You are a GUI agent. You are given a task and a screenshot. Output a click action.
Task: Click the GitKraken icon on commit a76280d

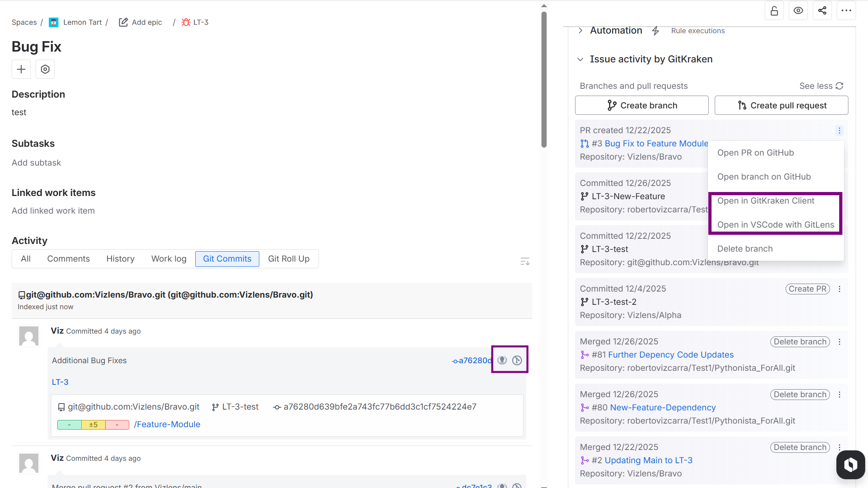click(x=502, y=360)
